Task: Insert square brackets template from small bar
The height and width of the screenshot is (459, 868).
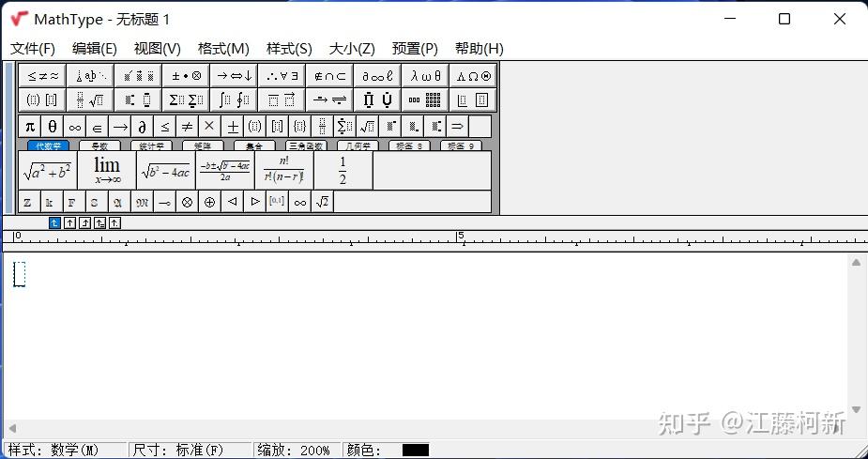Action: coord(278,126)
